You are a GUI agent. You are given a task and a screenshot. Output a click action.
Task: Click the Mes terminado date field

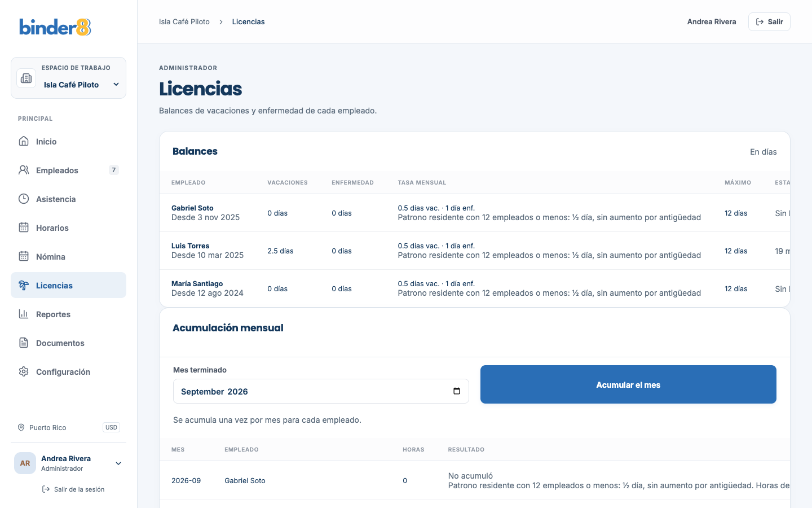(x=321, y=391)
